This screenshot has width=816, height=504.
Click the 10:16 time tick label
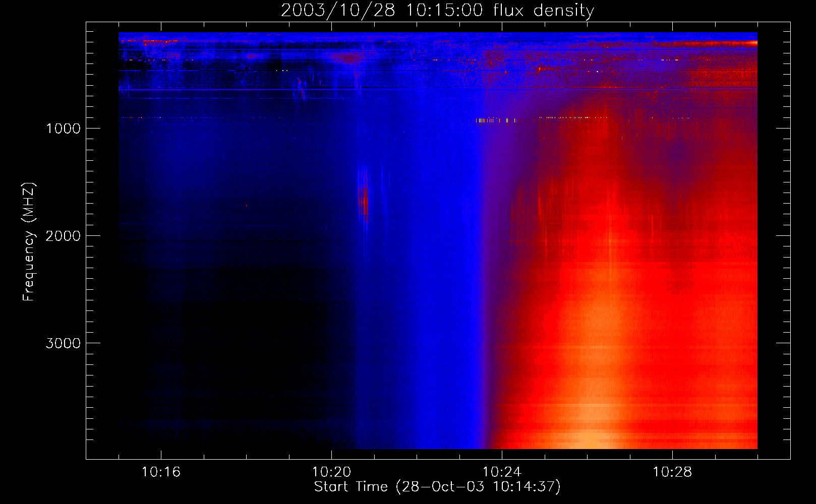click(161, 472)
